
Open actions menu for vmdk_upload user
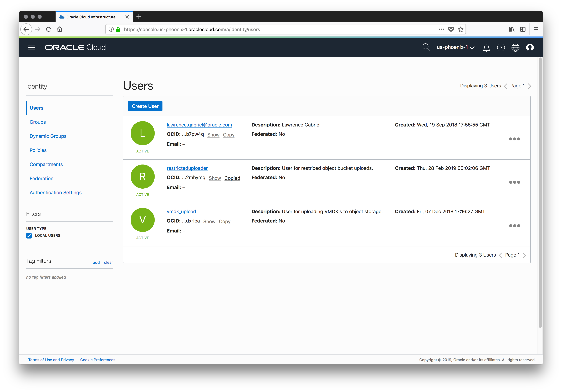click(x=514, y=225)
